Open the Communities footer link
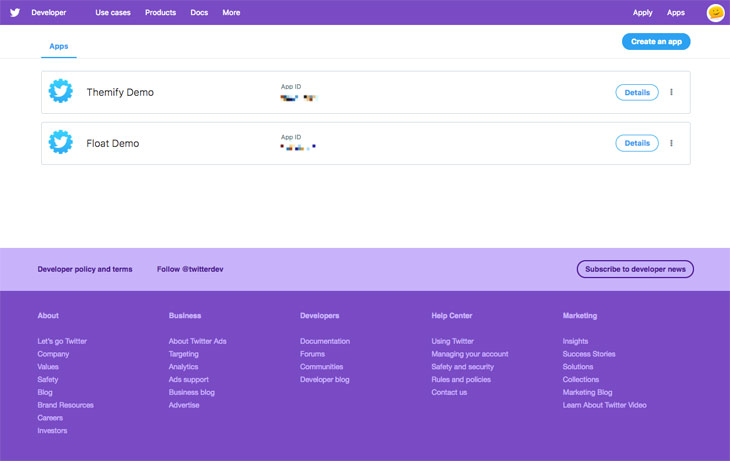This screenshot has width=730, height=461. (321, 366)
